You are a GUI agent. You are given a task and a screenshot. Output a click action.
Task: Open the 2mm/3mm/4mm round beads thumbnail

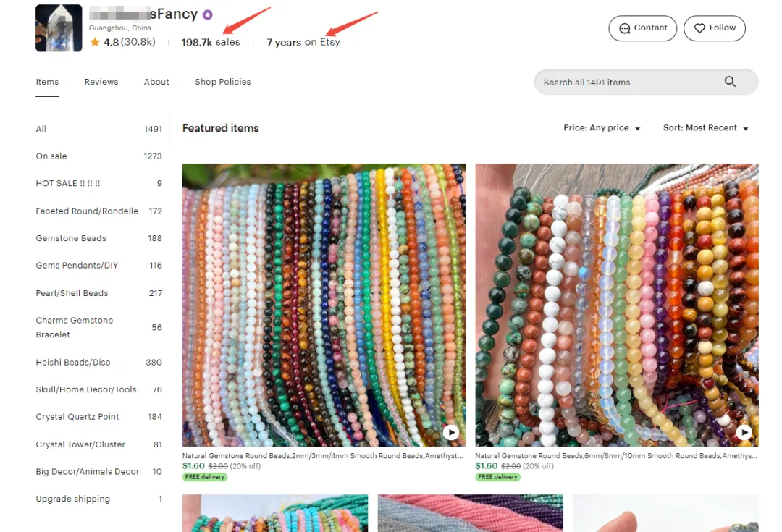324,305
